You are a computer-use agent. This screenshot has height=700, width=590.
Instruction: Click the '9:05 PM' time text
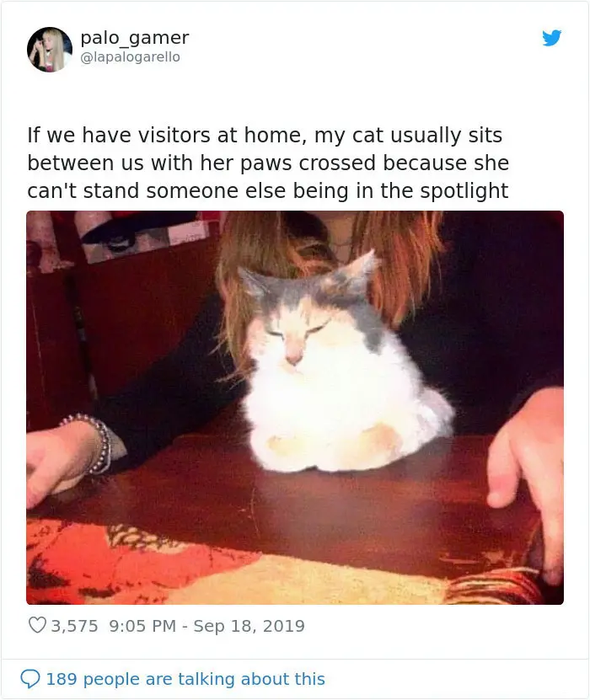142,626
